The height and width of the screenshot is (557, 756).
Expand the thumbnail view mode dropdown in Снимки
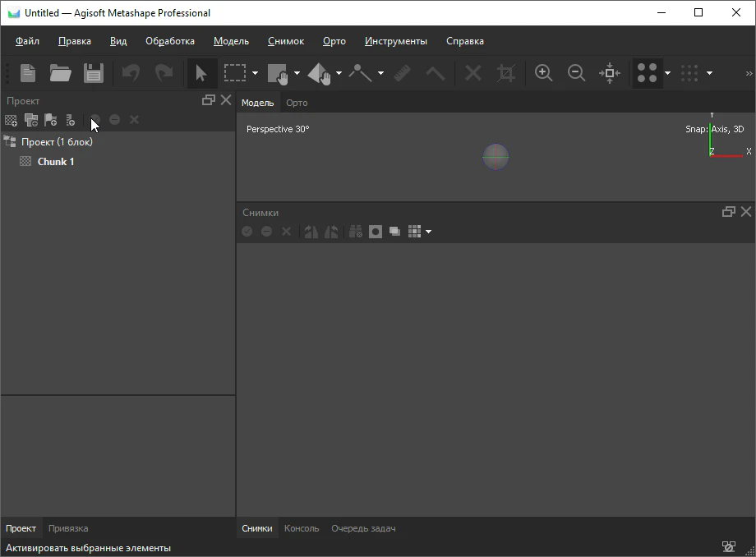pyautogui.click(x=428, y=232)
